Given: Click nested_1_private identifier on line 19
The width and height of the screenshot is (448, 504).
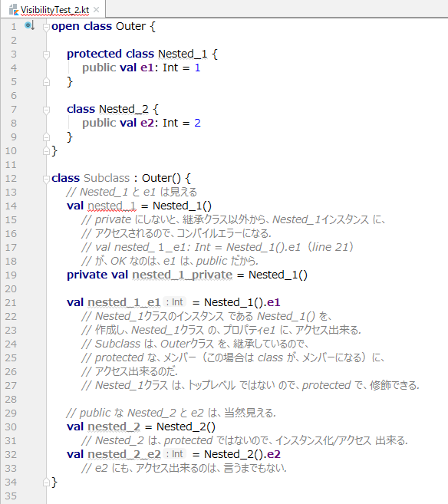Looking at the screenshot, I should click(183, 275).
